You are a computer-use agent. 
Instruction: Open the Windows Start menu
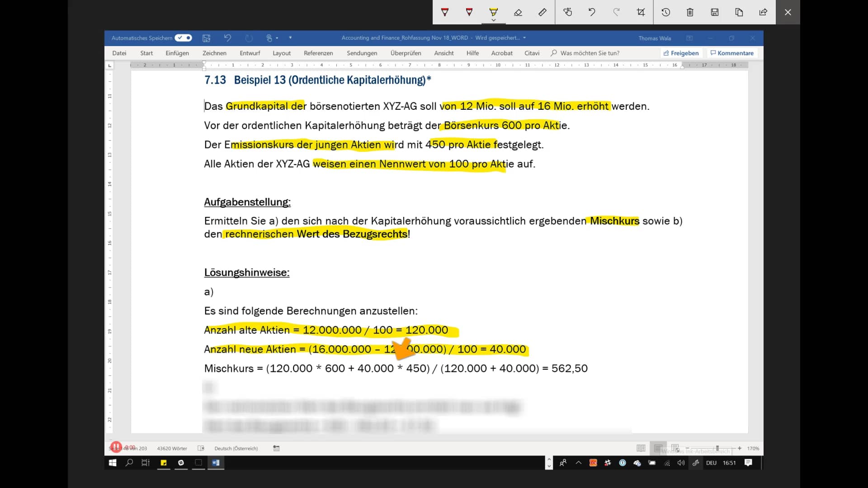[x=113, y=463]
